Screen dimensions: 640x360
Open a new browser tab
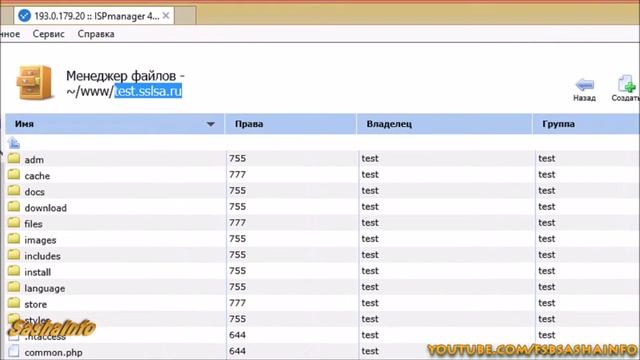point(185,16)
